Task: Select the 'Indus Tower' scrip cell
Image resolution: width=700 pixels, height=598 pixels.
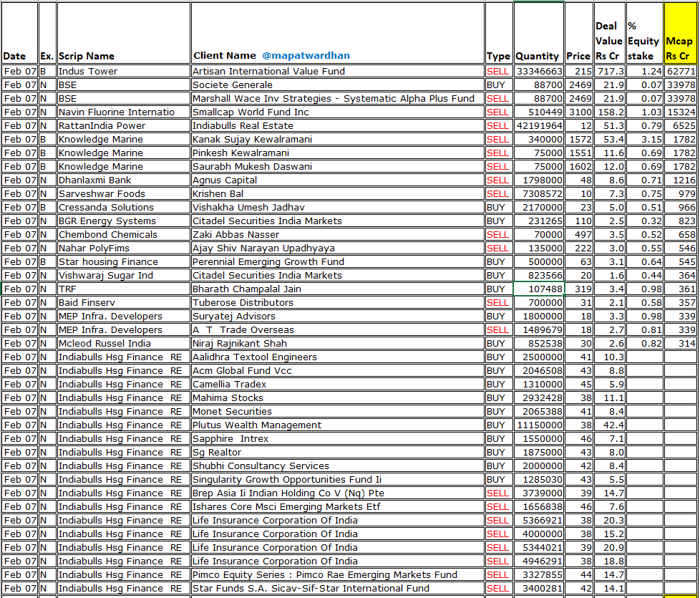Action: pos(124,71)
